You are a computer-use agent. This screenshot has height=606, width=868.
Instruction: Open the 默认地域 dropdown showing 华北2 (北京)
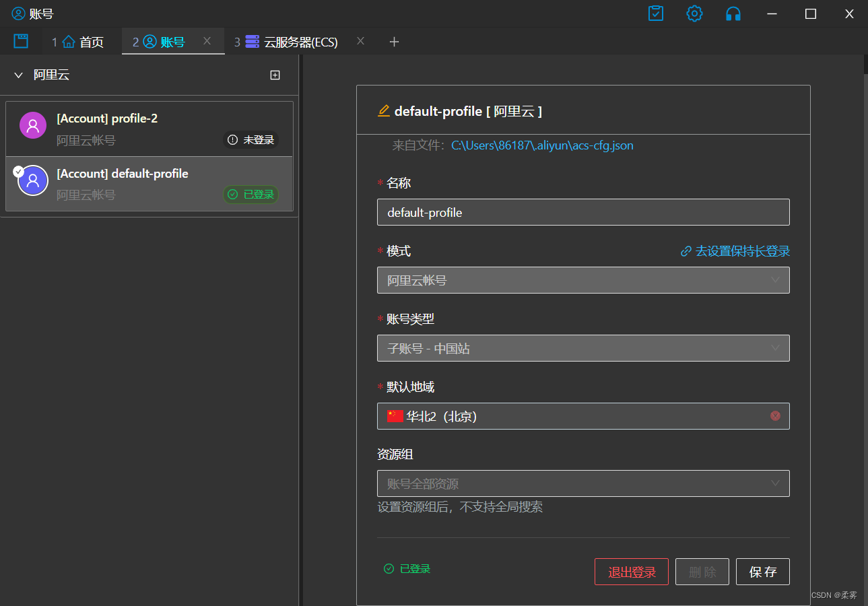[x=583, y=416]
